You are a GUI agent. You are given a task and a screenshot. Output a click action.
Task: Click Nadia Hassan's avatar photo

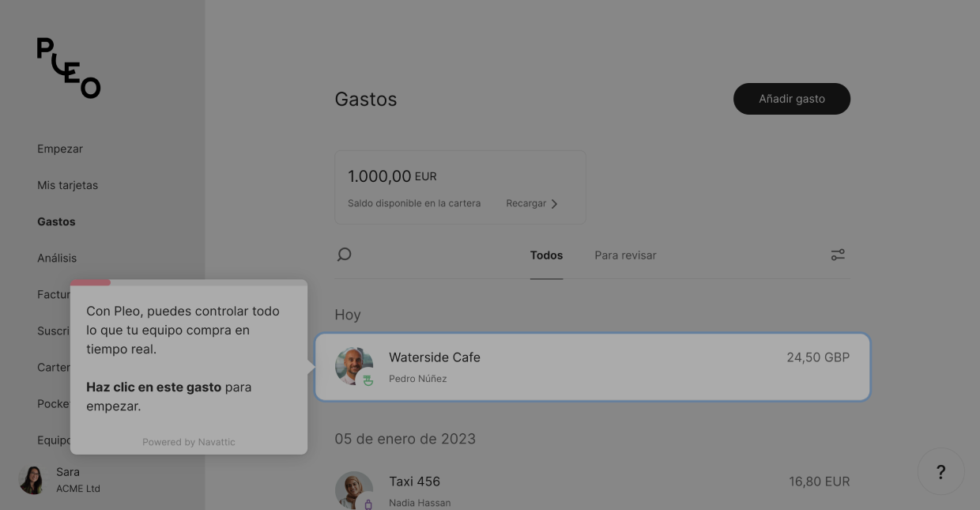352,489
